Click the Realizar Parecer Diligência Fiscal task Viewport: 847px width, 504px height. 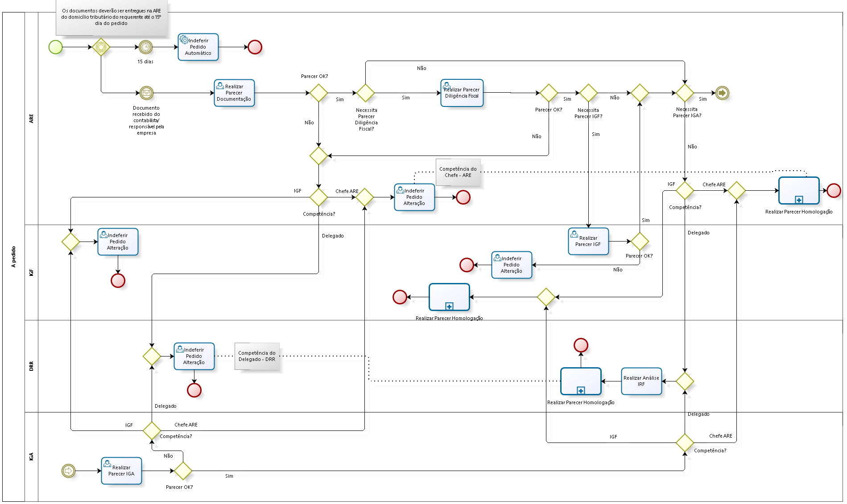point(462,93)
